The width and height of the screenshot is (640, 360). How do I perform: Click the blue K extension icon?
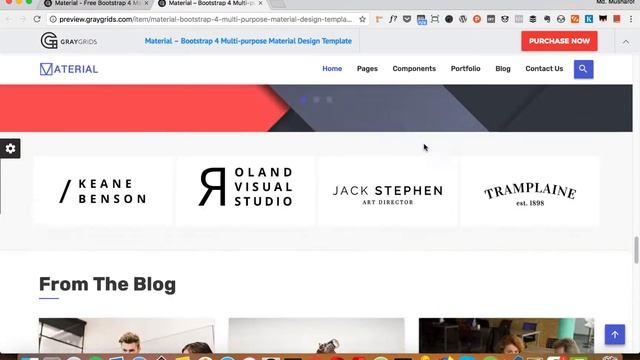(x=589, y=19)
